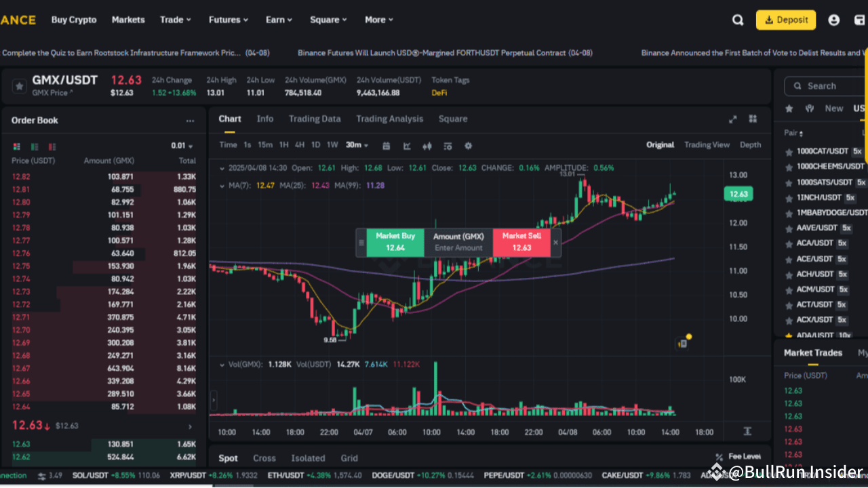
Task: Open the chart settings gear icon
Action: click(468, 146)
